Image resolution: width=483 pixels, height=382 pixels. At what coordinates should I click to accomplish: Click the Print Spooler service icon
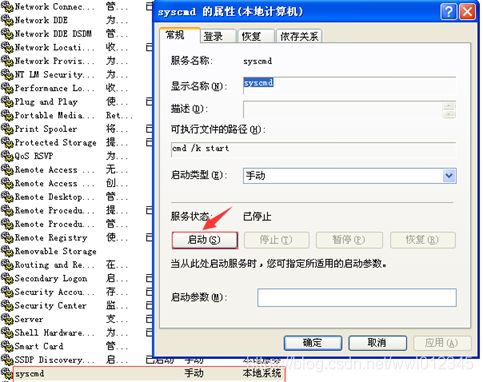7,129
